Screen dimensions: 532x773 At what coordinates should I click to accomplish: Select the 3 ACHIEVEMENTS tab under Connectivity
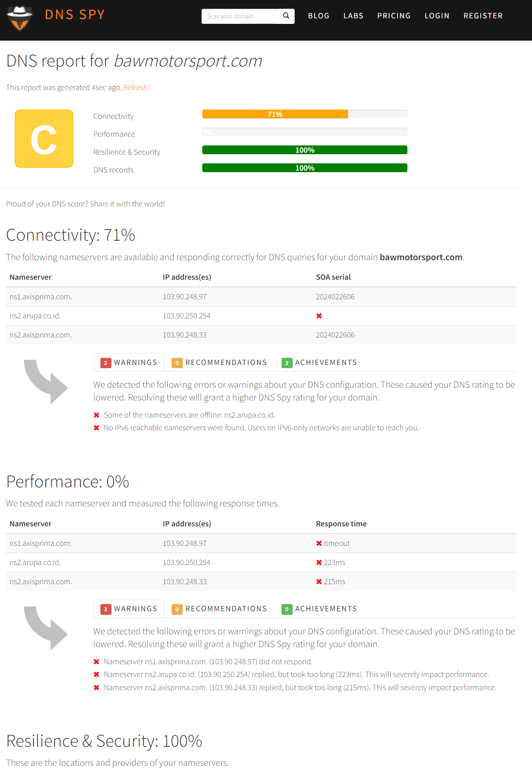[x=319, y=362]
